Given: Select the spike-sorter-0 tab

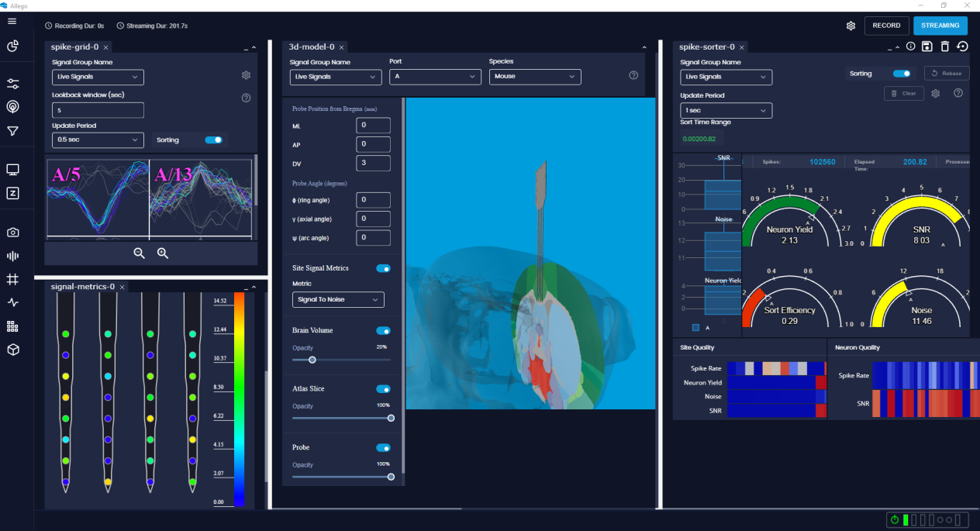Looking at the screenshot, I should [706, 47].
